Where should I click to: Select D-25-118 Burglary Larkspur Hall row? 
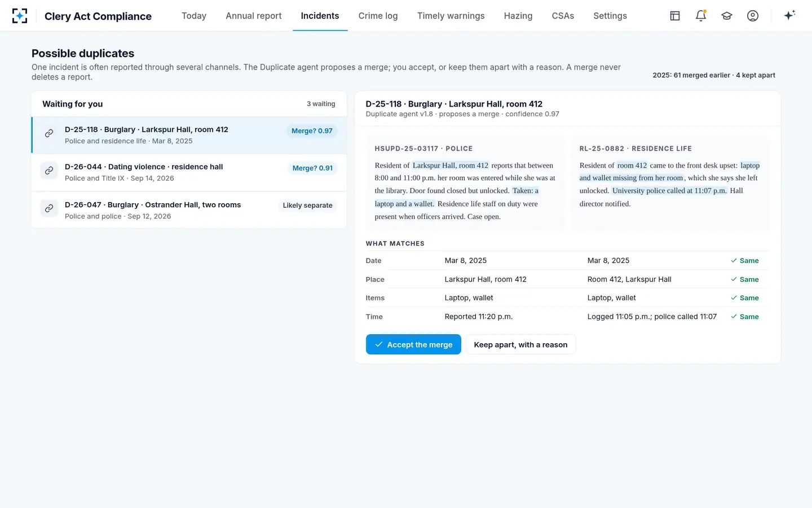(189, 135)
